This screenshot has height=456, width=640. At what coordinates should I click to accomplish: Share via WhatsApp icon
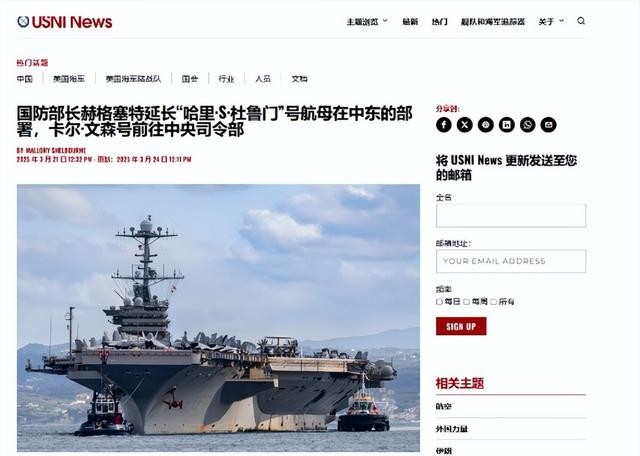coord(527,125)
